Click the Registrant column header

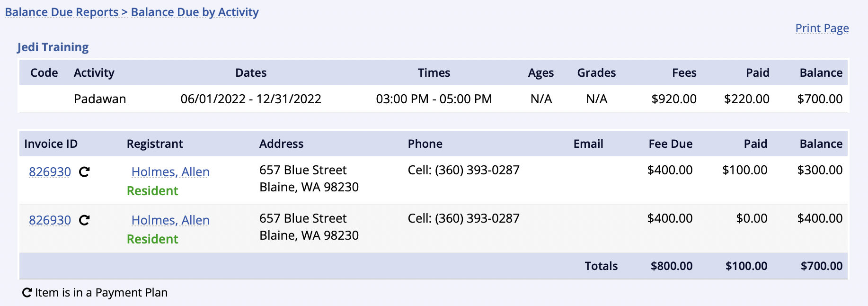point(155,144)
